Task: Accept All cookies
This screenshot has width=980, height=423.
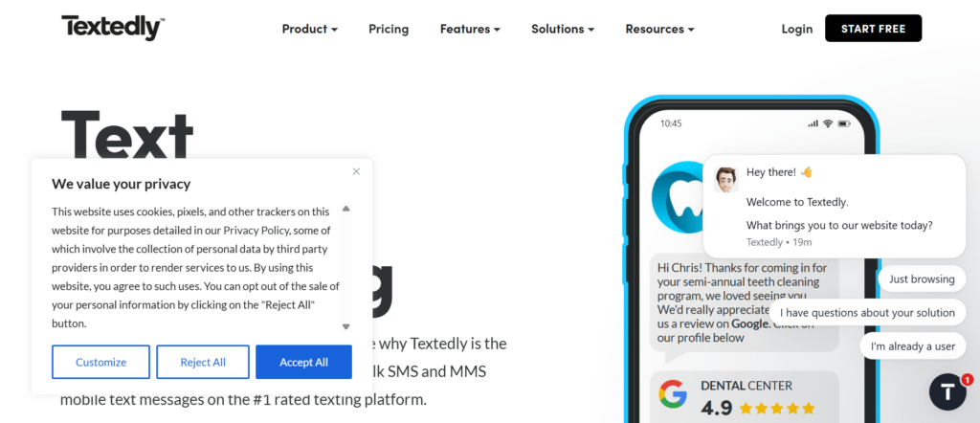Action: click(x=303, y=362)
